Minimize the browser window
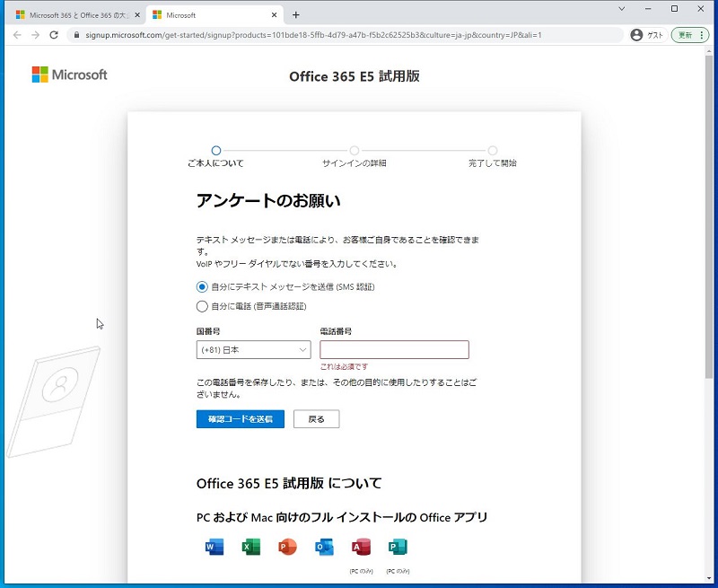The width and height of the screenshot is (718, 588). (x=648, y=9)
